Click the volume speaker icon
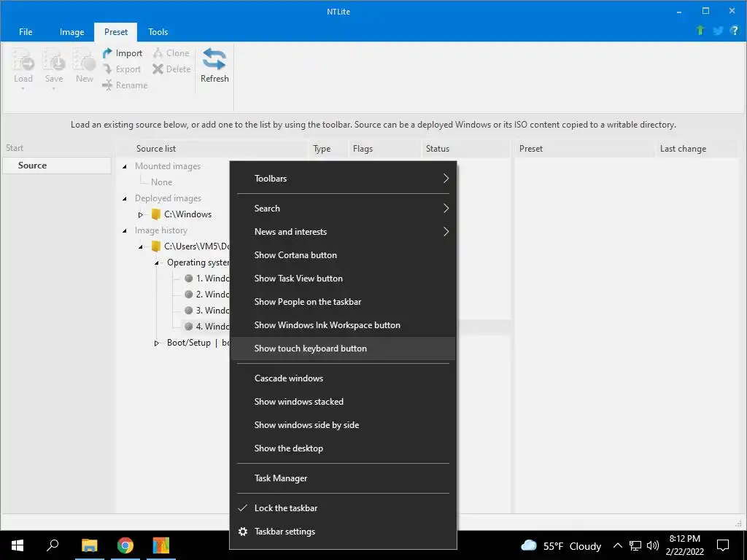Image resolution: width=747 pixels, height=560 pixels. (653, 545)
